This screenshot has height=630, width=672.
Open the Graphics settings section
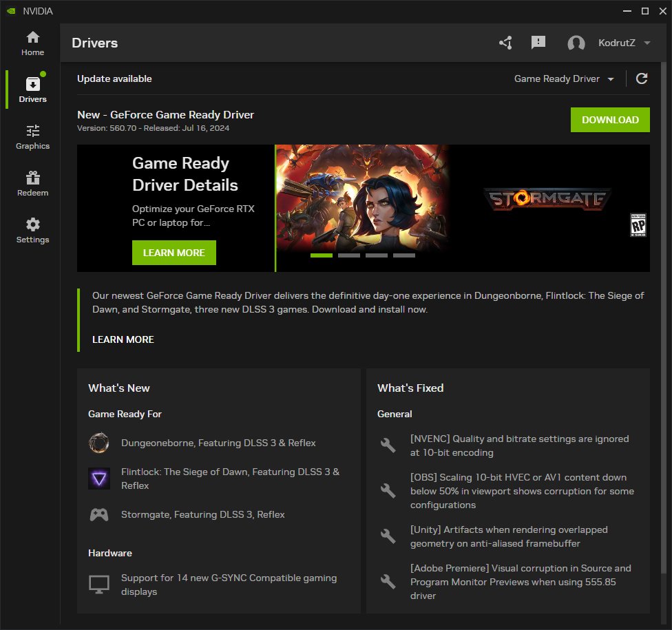32,136
